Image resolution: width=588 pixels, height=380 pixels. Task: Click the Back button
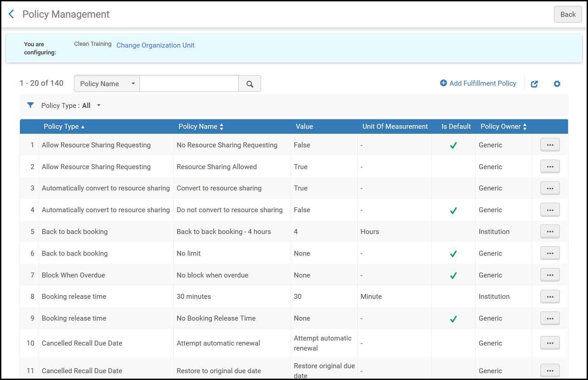click(x=568, y=14)
